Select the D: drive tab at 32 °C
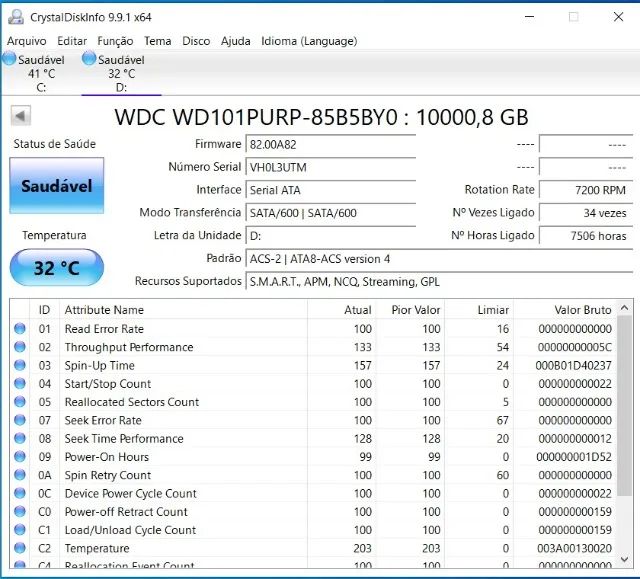This screenshot has height=579, width=640. [x=121, y=73]
